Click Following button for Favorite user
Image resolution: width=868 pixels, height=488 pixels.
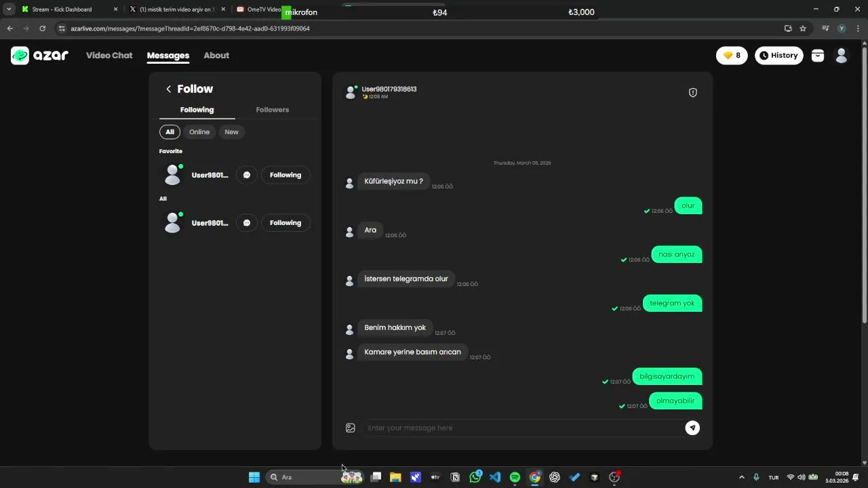tap(285, 175)
